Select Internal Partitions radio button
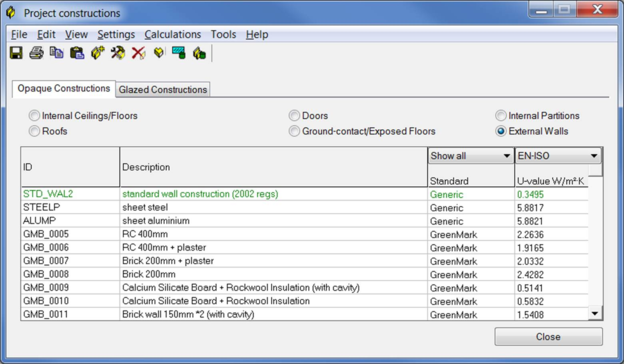The width and height of the screenshot is (624, 364). (x=501, y=116)
